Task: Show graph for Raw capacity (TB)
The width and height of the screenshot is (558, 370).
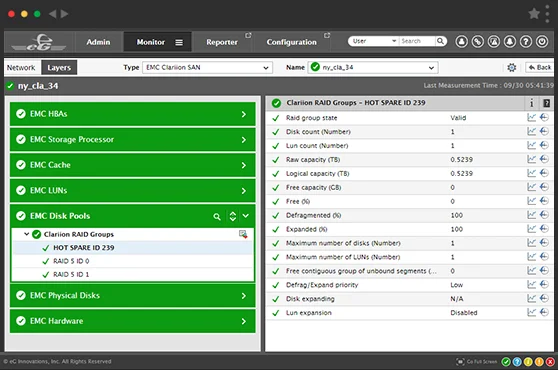Action: tap(531, 159)
